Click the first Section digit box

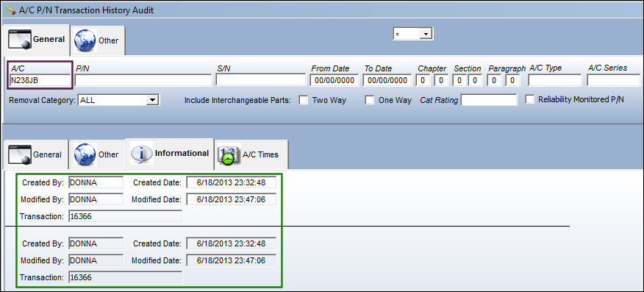[459, 80]
